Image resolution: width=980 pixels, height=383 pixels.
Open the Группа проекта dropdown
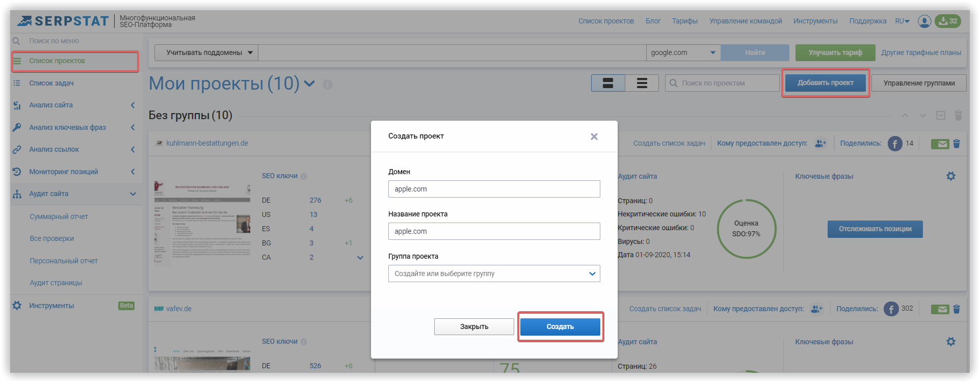(494, 273)
